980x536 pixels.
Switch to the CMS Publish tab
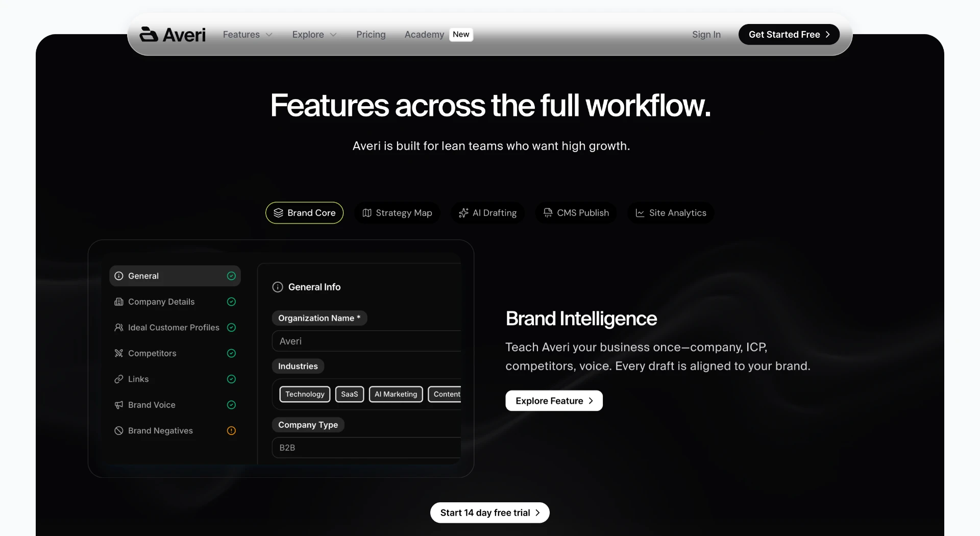click(576, 213)
